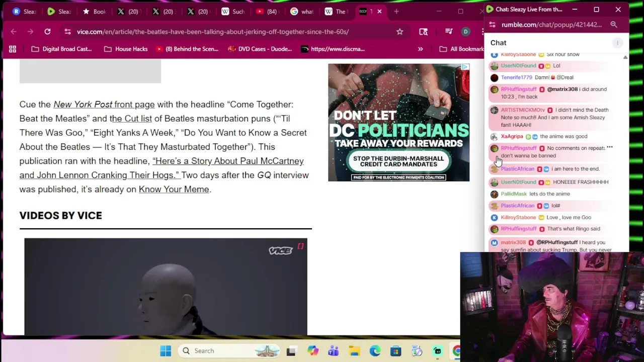Open the All Bookmarks folder
The image size is (644, 362).
[462, 49]
